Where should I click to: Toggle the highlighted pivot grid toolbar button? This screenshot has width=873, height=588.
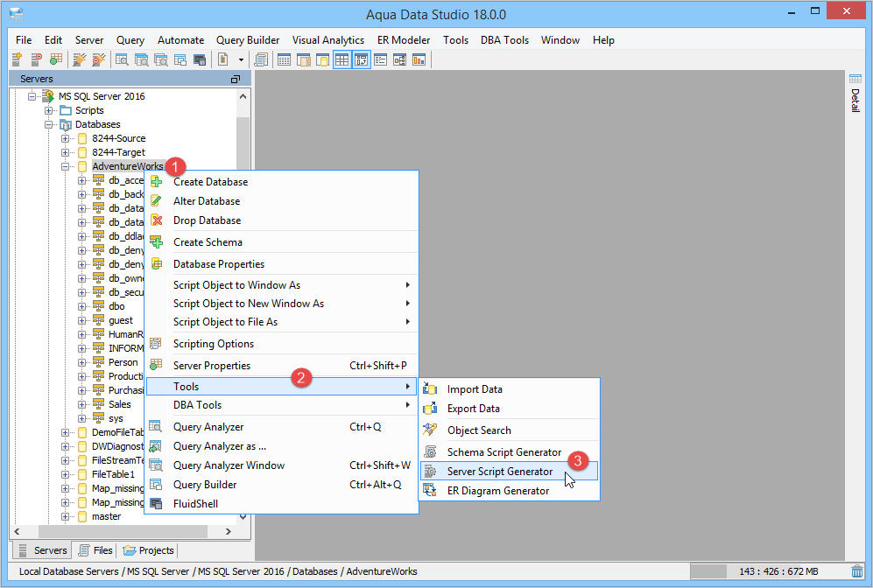tap(362, 59)
